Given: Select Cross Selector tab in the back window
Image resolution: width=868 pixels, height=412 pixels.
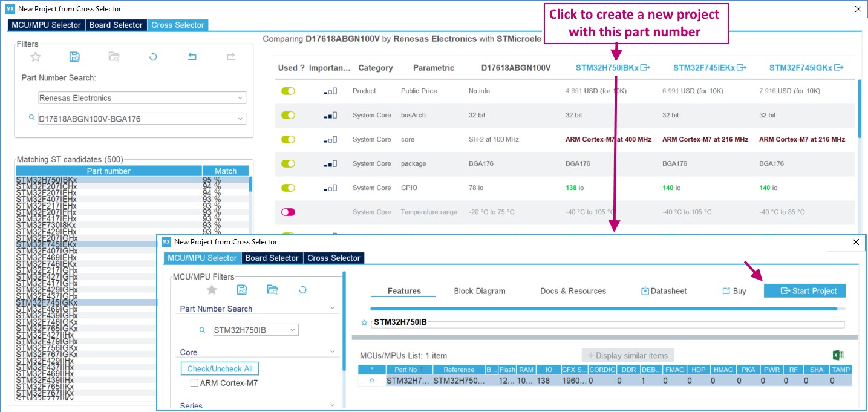Looking at the screenshot, I should 178,25.
